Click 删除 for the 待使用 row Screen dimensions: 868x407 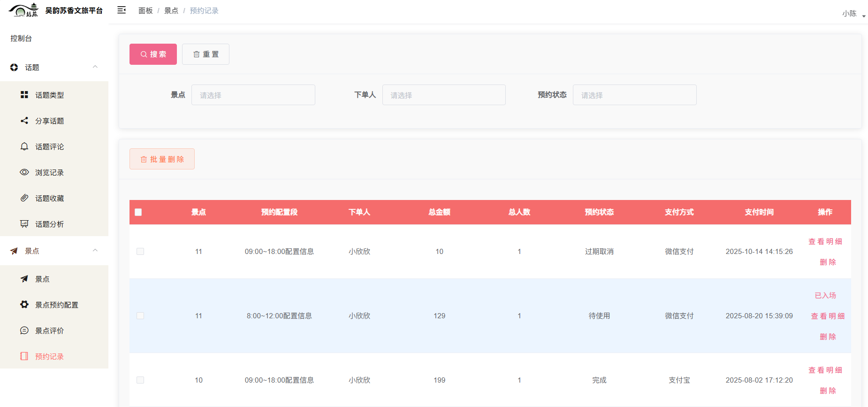tap(828, 337)
